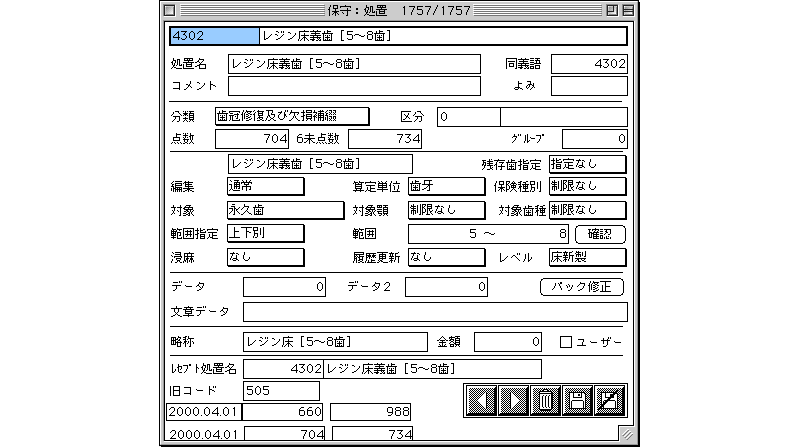Click the 旧コード field containing 505
The width and height of the screenshot is (800, 447).
tap(281, 390)
